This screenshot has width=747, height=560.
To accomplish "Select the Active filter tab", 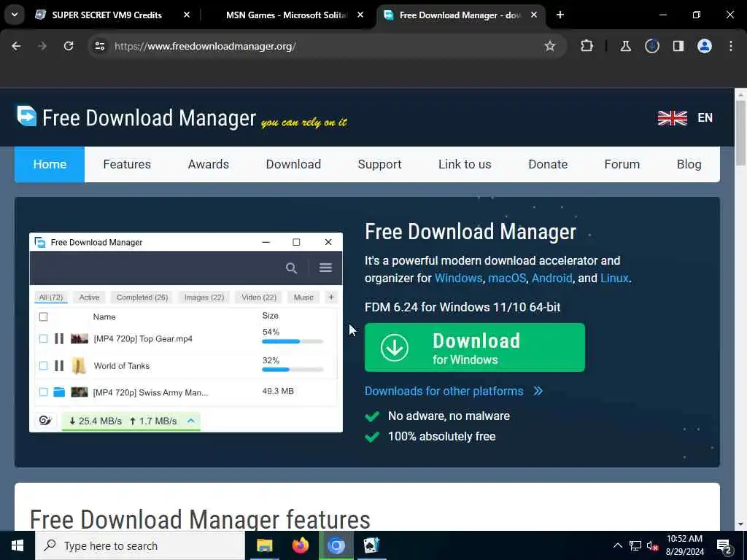I will click(x=89, y=297).
